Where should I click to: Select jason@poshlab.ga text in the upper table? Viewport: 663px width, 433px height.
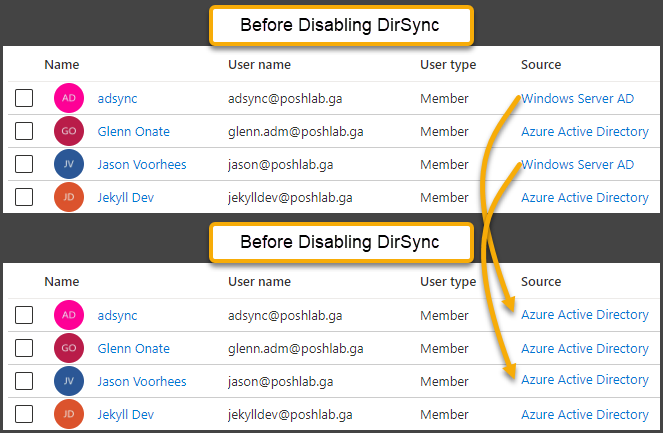pyautogui.click(x=281, y=164)
